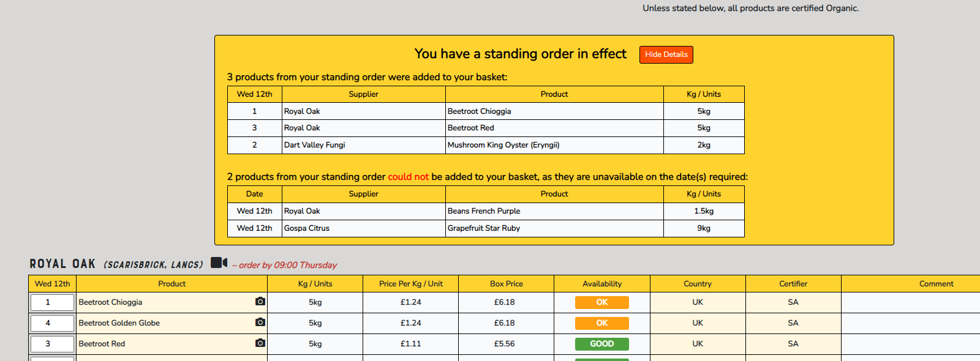Click the OK availability badge for Golden Globe
Screen dimensions: 980x361
(601, 323)
